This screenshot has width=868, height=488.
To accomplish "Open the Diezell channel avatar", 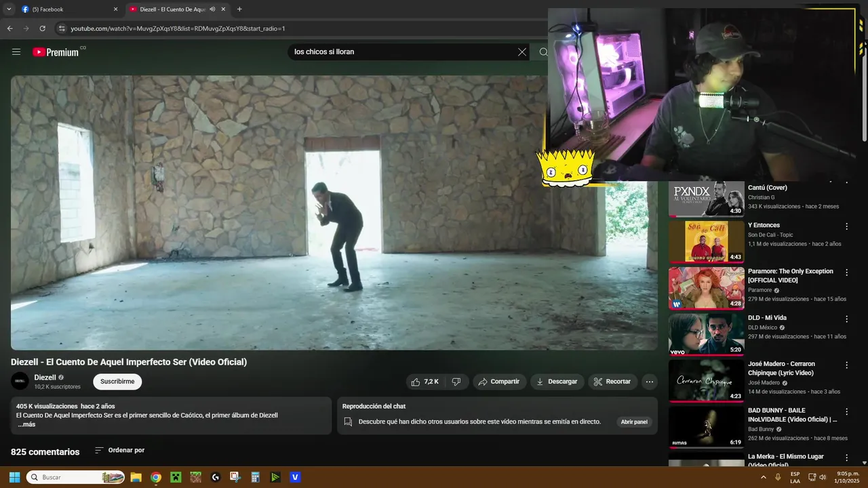I will [20, 381].
